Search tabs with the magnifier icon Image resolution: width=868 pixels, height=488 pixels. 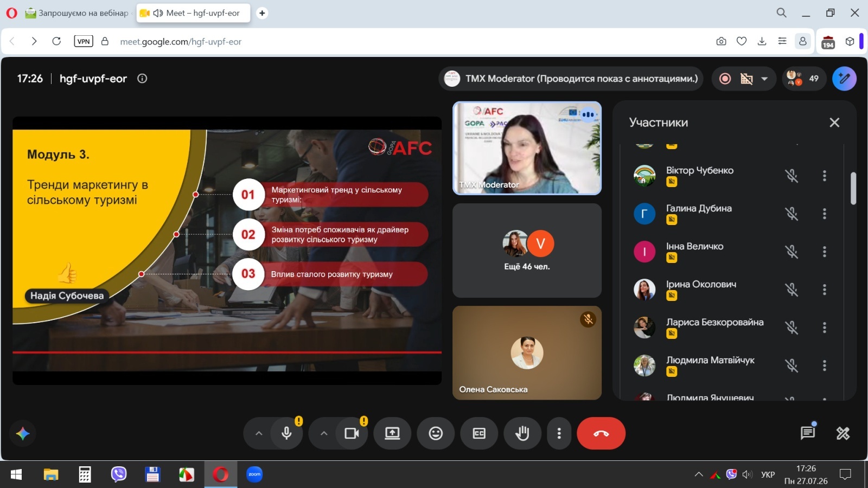point(781,12)
